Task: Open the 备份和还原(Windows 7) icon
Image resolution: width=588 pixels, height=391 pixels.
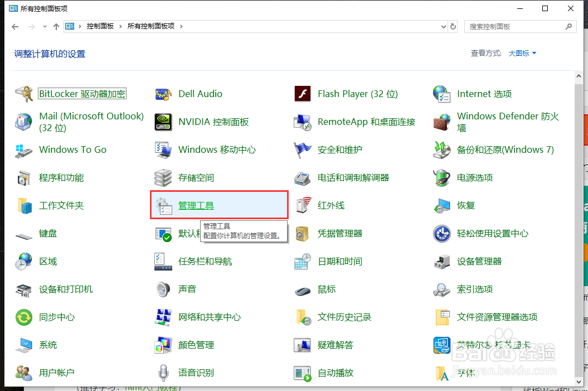Action: [x=442, y=149]
